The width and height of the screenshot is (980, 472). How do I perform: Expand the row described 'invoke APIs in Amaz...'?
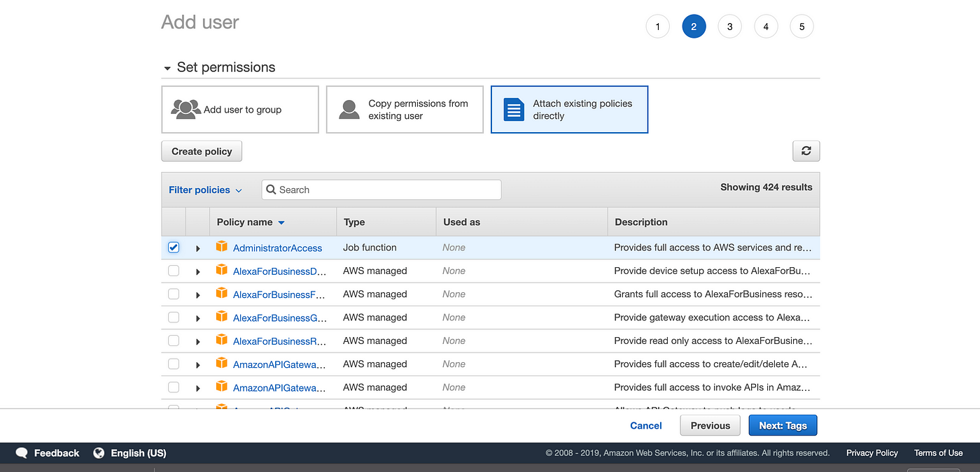[198, 388]
